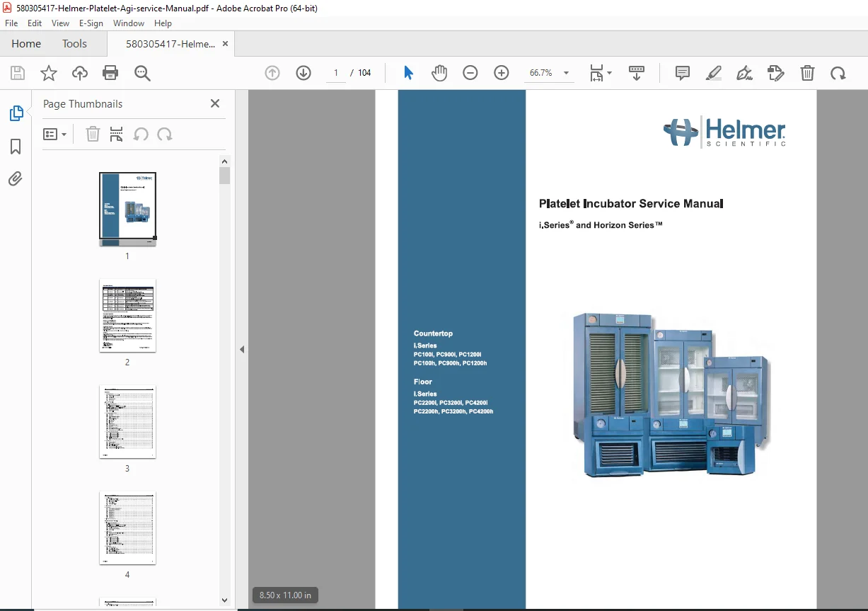Add a bookmark with the star icon
Viewport: 868px width, 611px height.
click(49, 73)
